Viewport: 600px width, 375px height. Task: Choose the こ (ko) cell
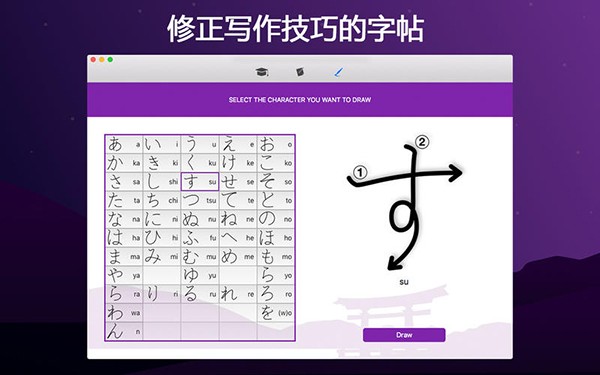(x=276, y=163)
